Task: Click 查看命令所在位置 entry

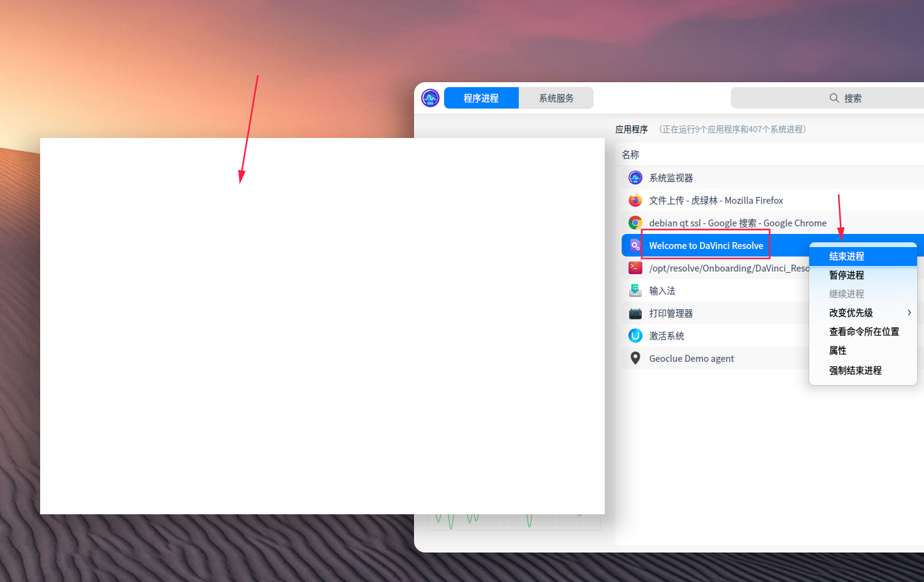Action: tap(864, 331)
